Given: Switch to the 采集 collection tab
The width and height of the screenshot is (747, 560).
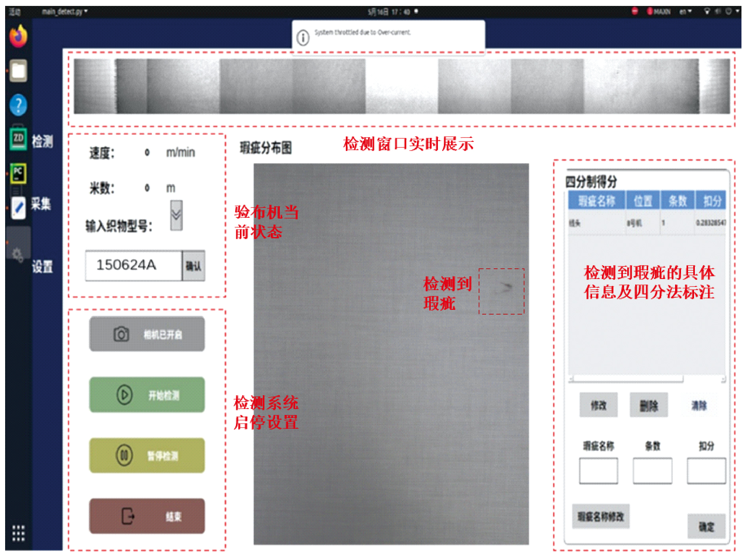Looking at the screenshot, I should 41,204.
